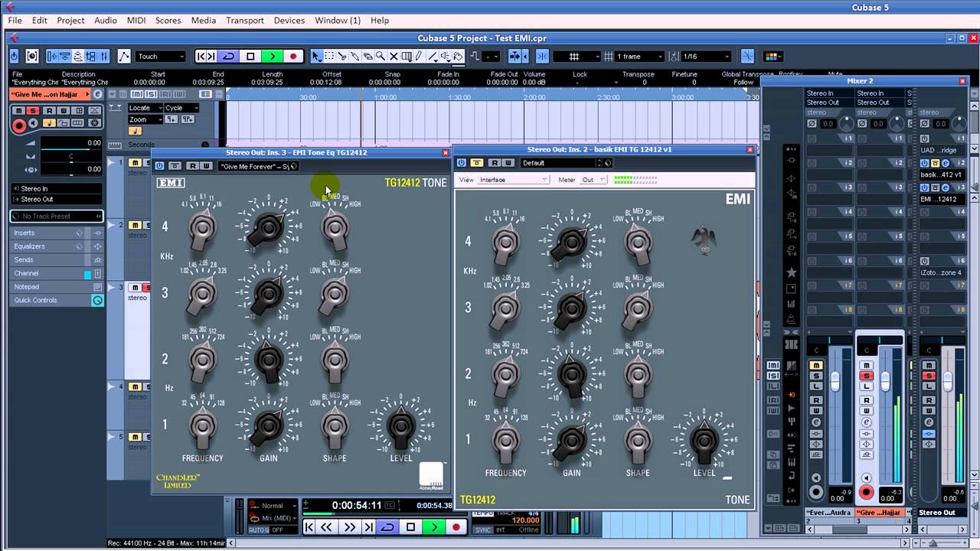Open the Default preset dropdown in basik EMI
The height and width of the screenshot is (551, 980).
[x=565, y=163]
